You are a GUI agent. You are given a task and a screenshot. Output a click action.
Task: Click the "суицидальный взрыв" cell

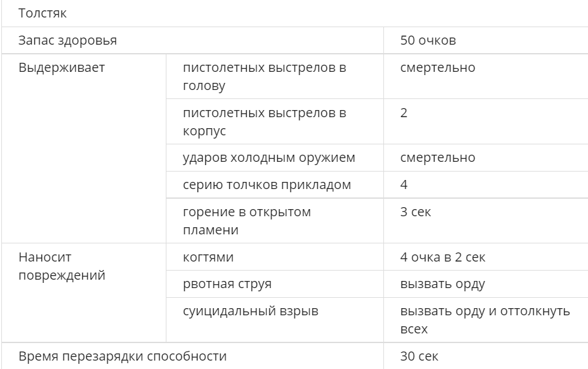[x=251, y=311]
